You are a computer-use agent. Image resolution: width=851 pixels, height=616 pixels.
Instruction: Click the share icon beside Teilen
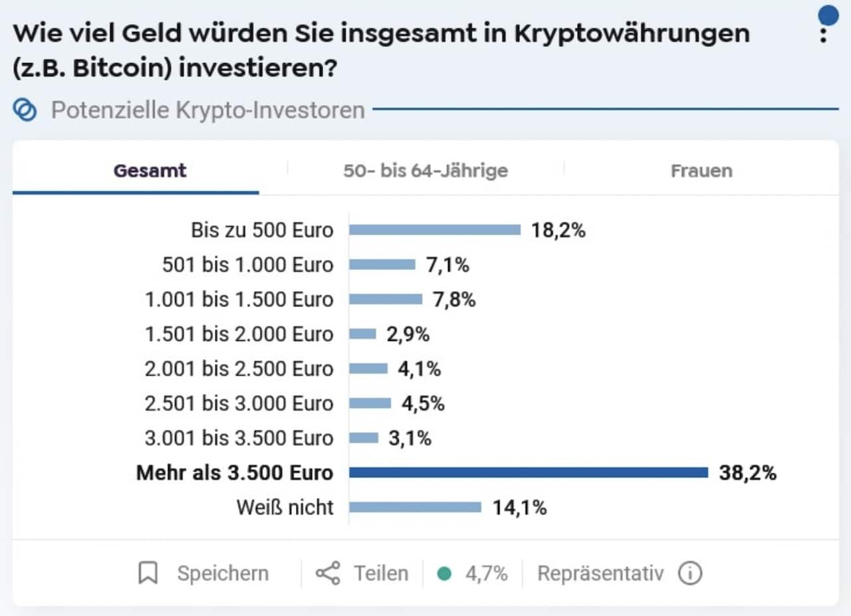[x=330, y=572]
